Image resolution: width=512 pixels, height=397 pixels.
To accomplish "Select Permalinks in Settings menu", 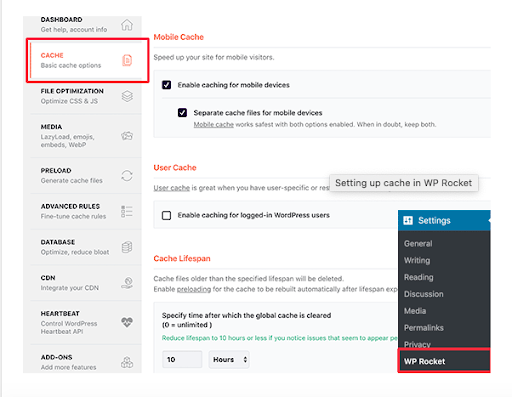I will point(424,328).
